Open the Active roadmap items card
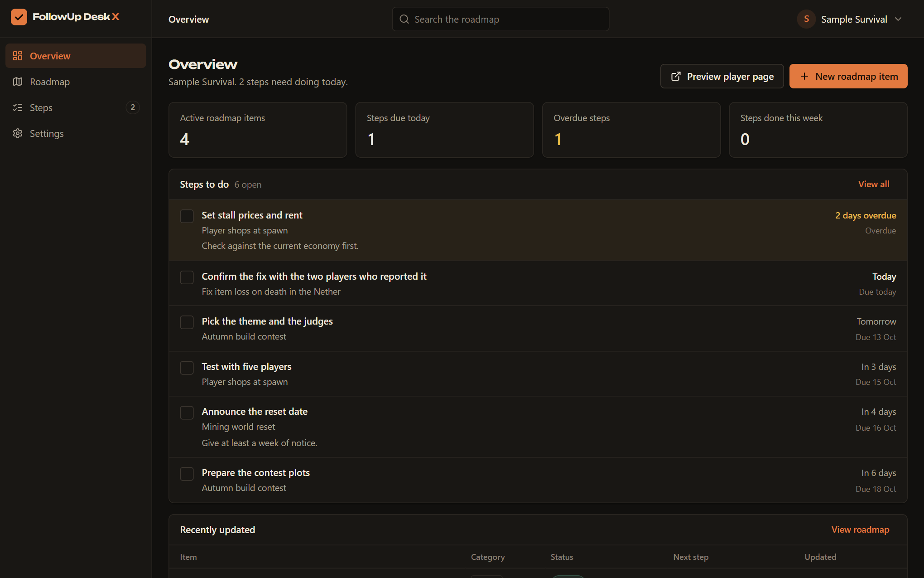924x578 pixels. (x=258, y=130)
